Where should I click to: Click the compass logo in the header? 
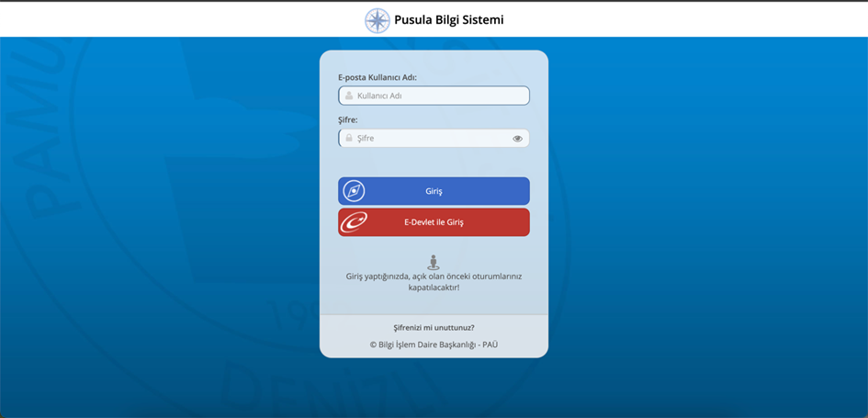(x=377, y=20)
